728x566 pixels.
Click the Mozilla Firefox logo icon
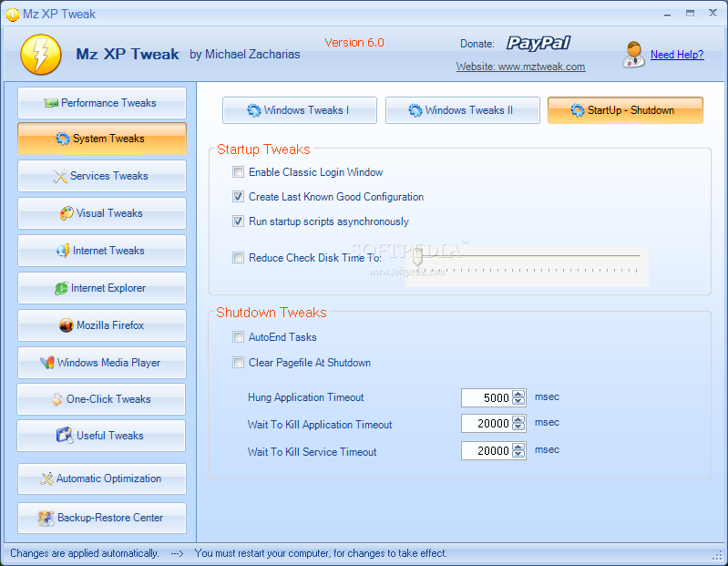click(x=67, y=325)
